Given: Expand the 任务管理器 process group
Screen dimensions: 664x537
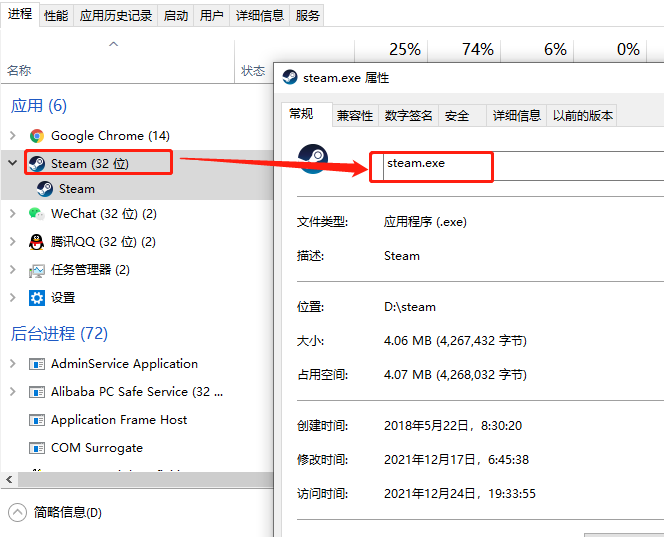Looking at the screenshot, I should pos(13,270).
